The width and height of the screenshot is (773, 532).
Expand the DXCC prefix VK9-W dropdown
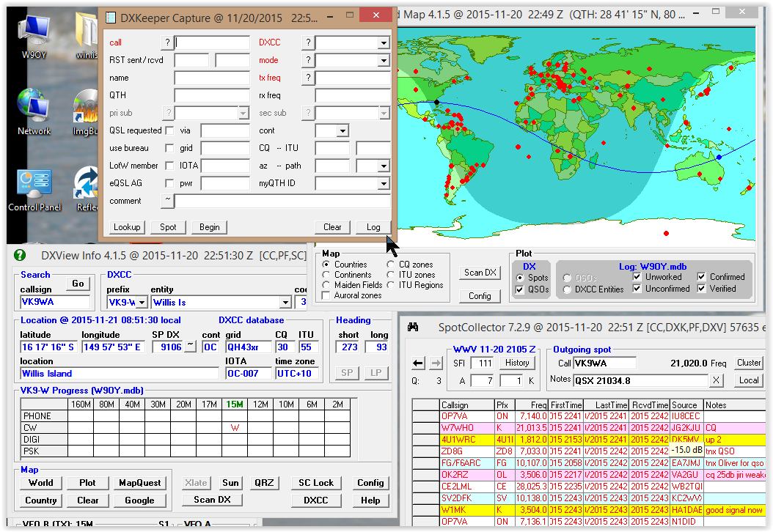tap(142, 302)
